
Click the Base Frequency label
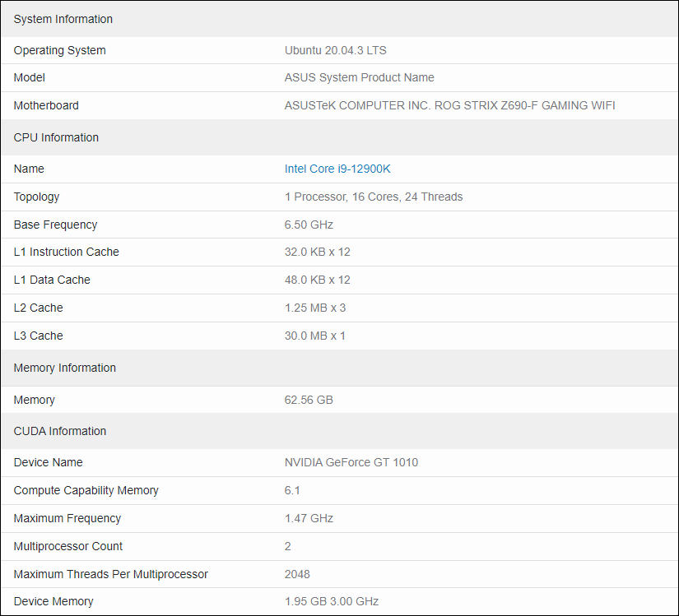click(x=55, y=225)
